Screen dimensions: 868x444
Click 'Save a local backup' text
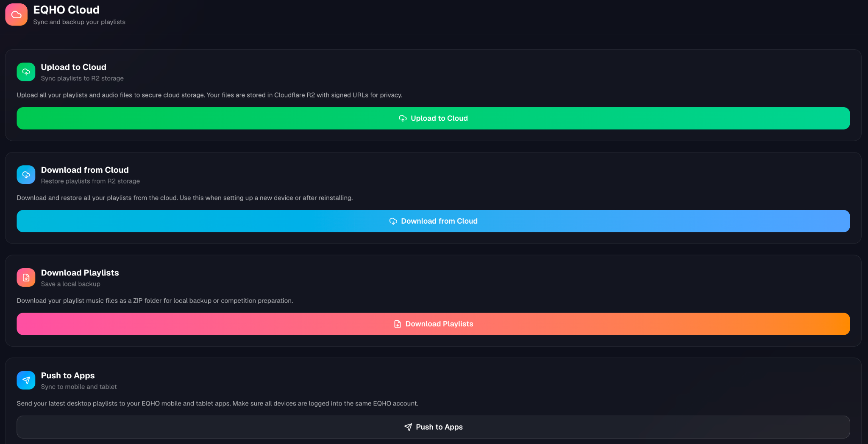71,284
